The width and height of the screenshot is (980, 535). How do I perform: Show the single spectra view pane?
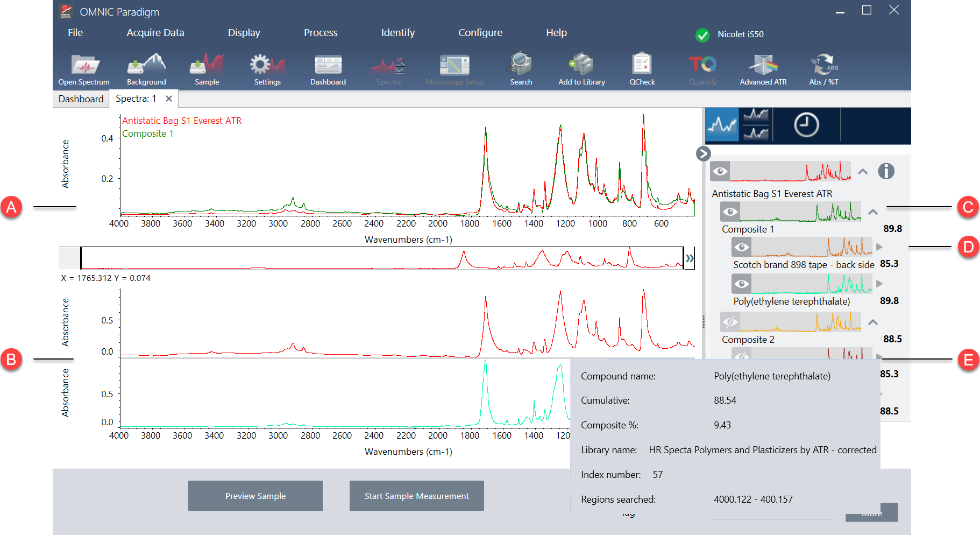pos(722,125)
